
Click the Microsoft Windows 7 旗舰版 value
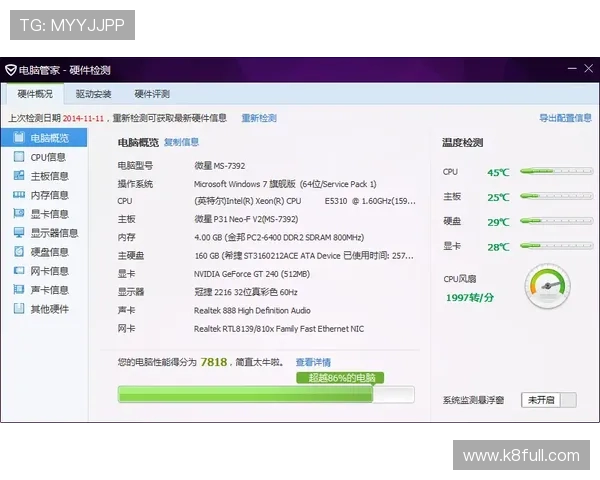click(x=285, y=184)
